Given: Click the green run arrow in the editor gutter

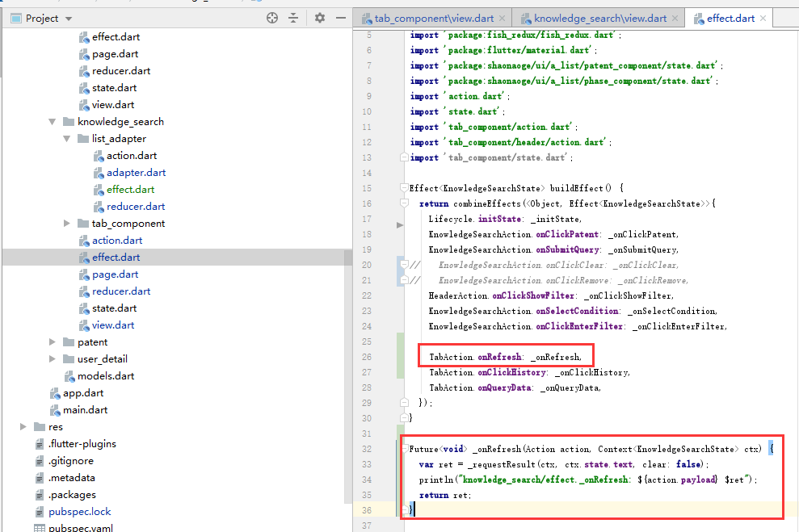Looking at the screenshot, I should (x=397, y=225).
